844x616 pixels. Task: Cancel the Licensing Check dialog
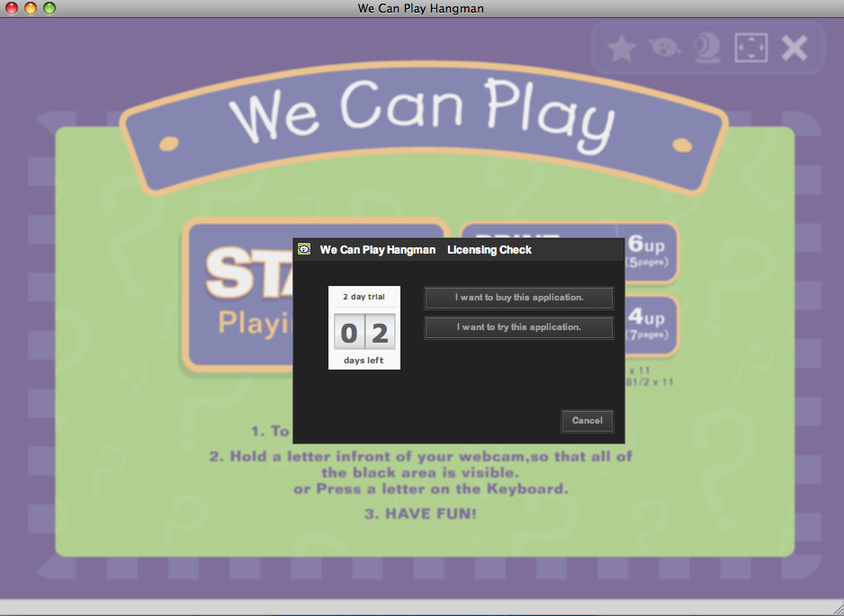pyautogui.click(x=588, y=421)
